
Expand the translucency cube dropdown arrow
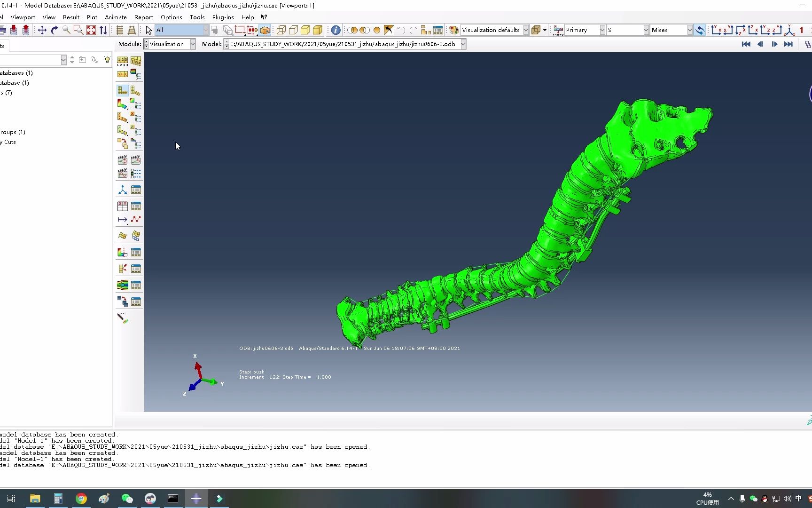click(545, 30)
